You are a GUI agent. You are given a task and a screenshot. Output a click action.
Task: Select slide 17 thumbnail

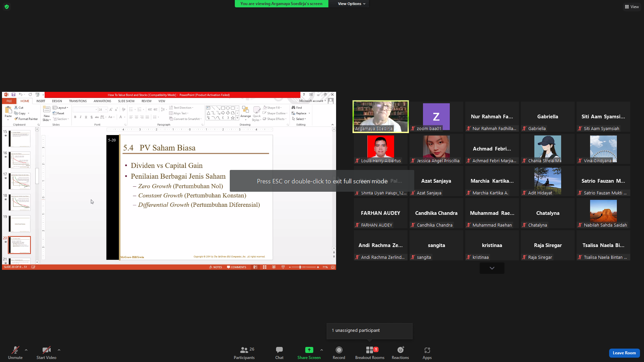pyautogui.click(x=19, y=181)
